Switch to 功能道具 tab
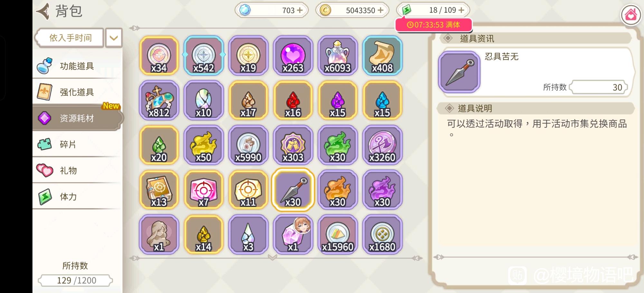 77,66
